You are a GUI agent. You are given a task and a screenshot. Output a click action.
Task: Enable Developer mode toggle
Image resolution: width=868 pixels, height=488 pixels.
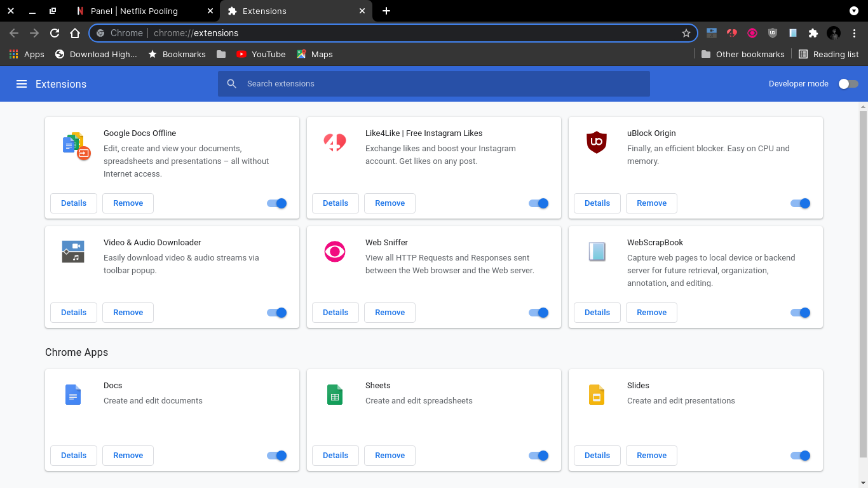(848, 84)
